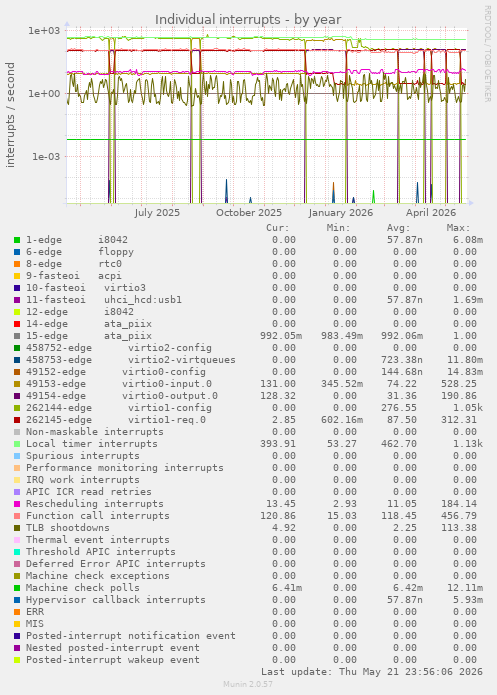This screenshot has height=695, width=497.
Task: Click the 49154-edge virtio0-output.0 legend label
Action: click(x=122, y=396)
